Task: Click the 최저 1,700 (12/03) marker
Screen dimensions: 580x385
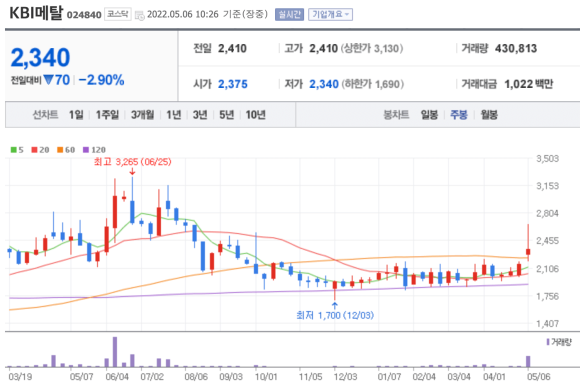Action: click(x=335, y=315)
